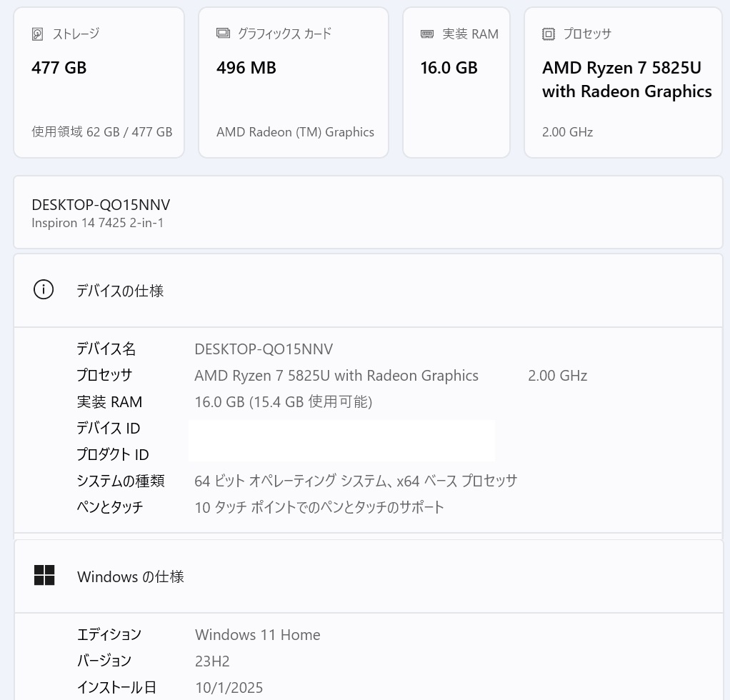Click the DESKTOP-QO15NNV device name panel

(368, 213)
